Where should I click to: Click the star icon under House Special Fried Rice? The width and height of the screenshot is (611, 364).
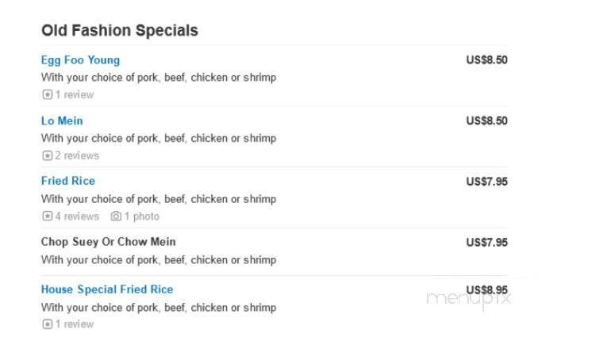(x=47, y=324)
